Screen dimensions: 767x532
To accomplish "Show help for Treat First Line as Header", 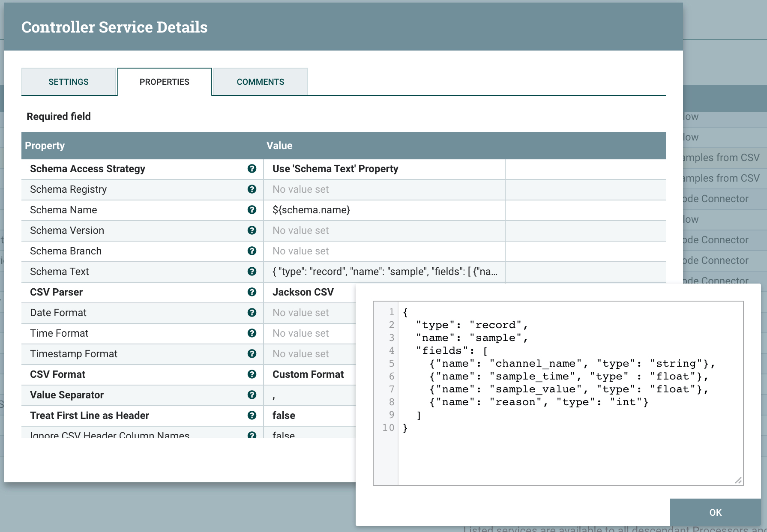I will tap(252, 415).
